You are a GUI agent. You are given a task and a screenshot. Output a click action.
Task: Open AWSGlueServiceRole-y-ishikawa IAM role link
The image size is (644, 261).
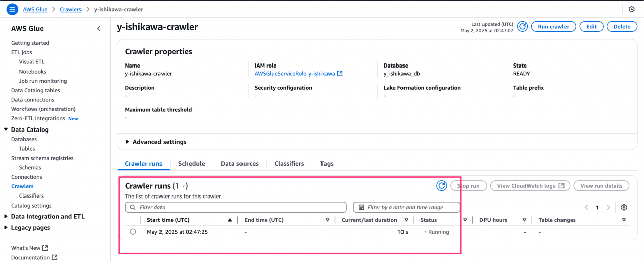point(294,74)
